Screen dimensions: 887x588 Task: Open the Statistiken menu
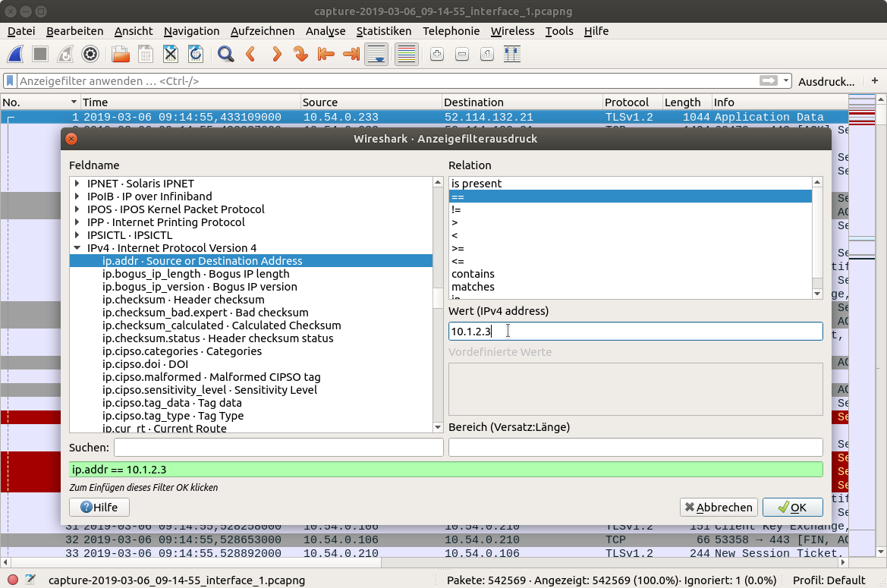[383, 31]
